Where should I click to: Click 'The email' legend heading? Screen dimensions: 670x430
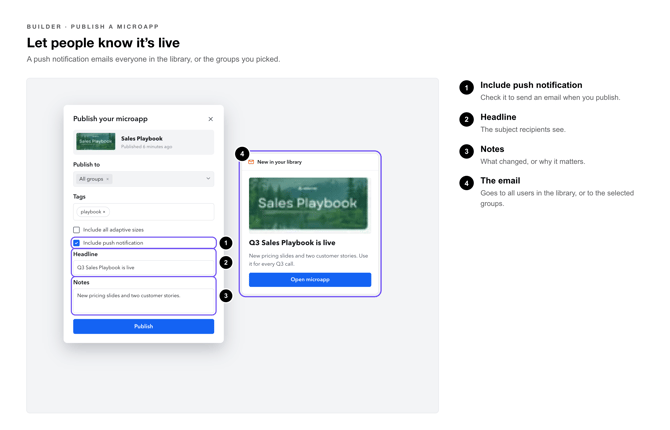(x=500, y=181)
